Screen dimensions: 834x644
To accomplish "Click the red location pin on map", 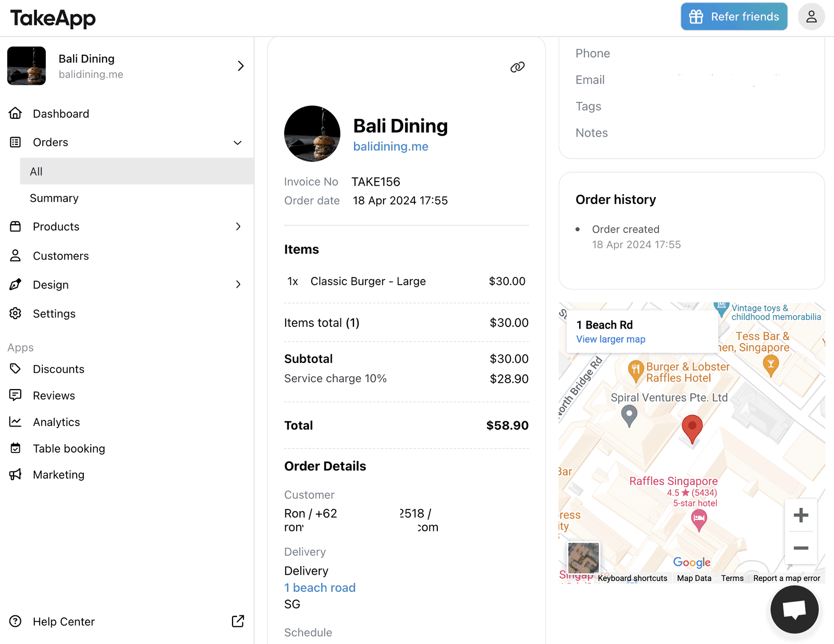I will click(692, 429).
